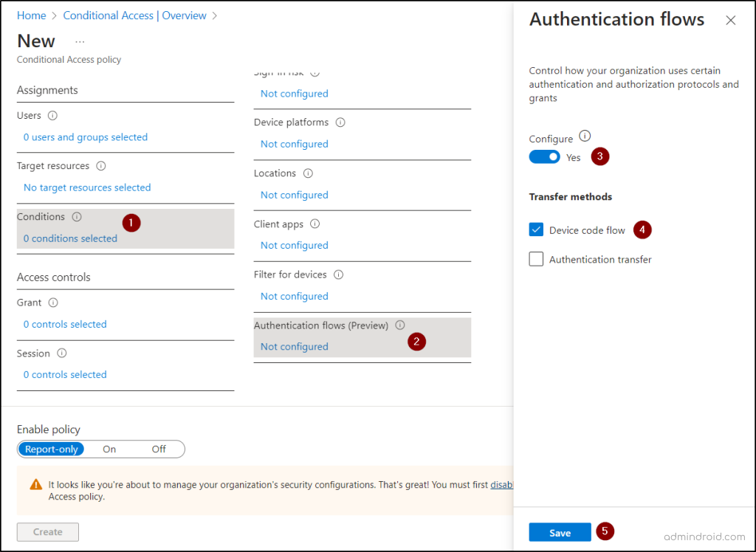Click the Locations info icon

point(309,173)
